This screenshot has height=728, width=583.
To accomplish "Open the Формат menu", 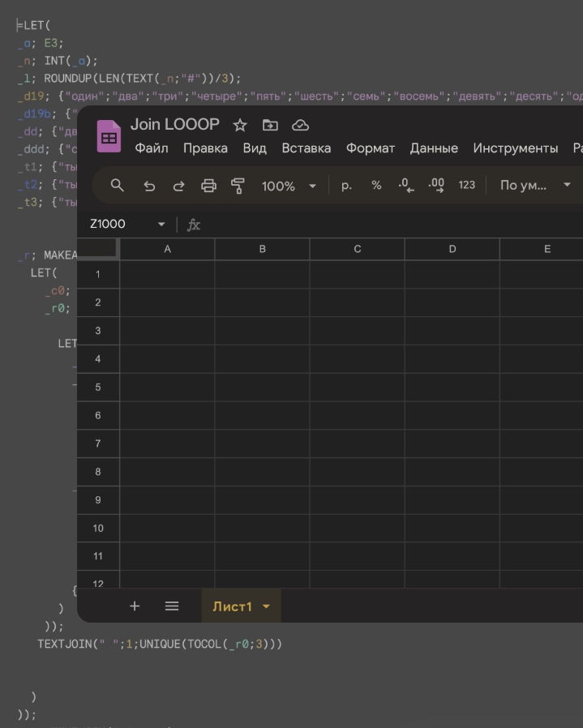I will tap(371, 148).
